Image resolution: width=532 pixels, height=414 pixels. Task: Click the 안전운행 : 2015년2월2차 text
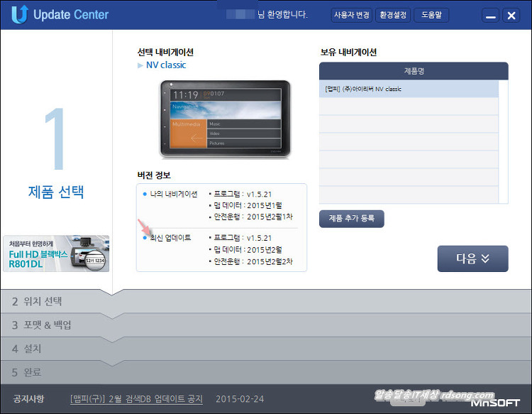click(253, 261)
